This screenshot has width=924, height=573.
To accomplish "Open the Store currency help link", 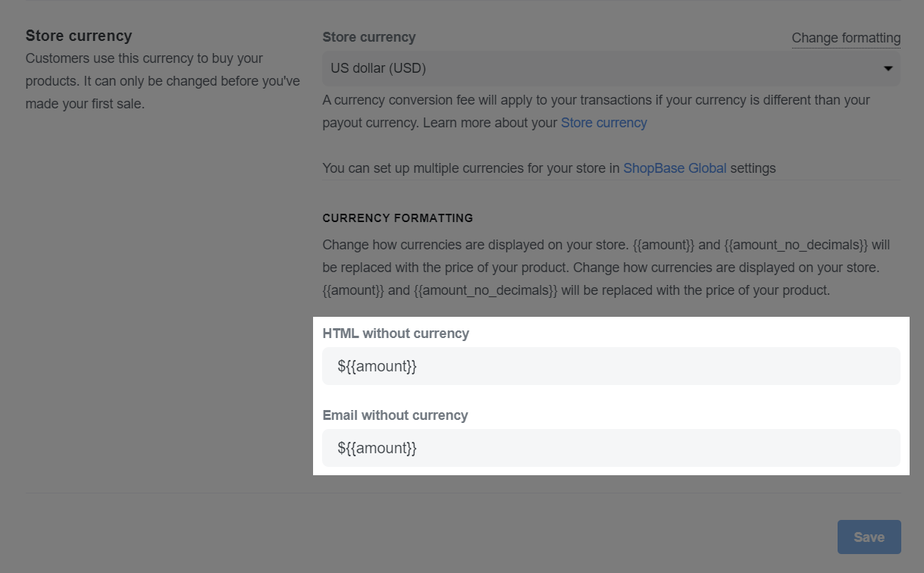I will point(603,123).
